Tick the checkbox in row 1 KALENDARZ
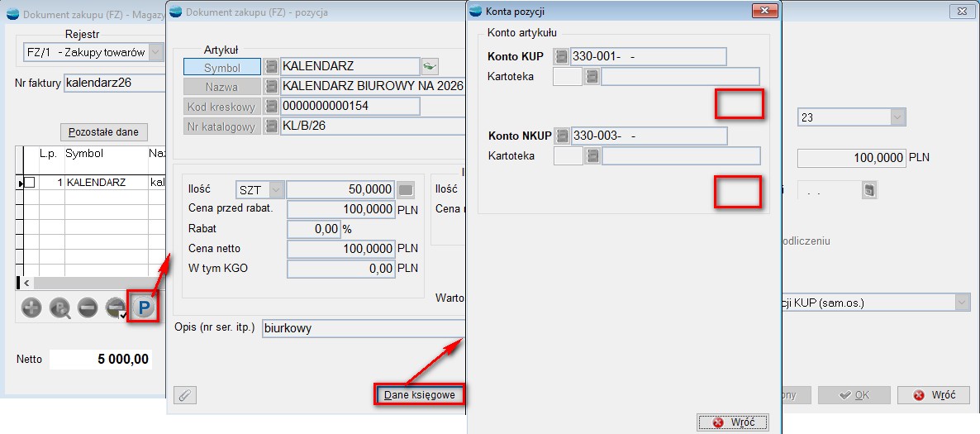The width and height of the screenshot is (980, 434). coord(29,182)
